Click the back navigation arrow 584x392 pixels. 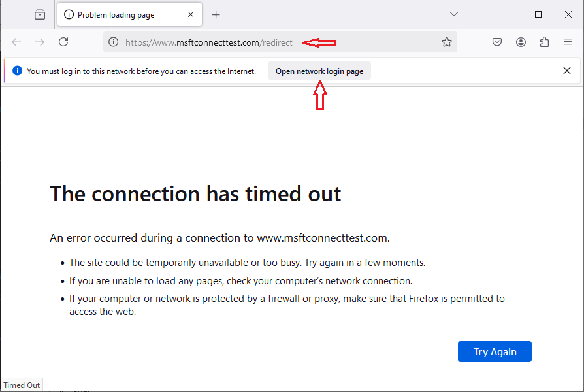coord(16,41)
